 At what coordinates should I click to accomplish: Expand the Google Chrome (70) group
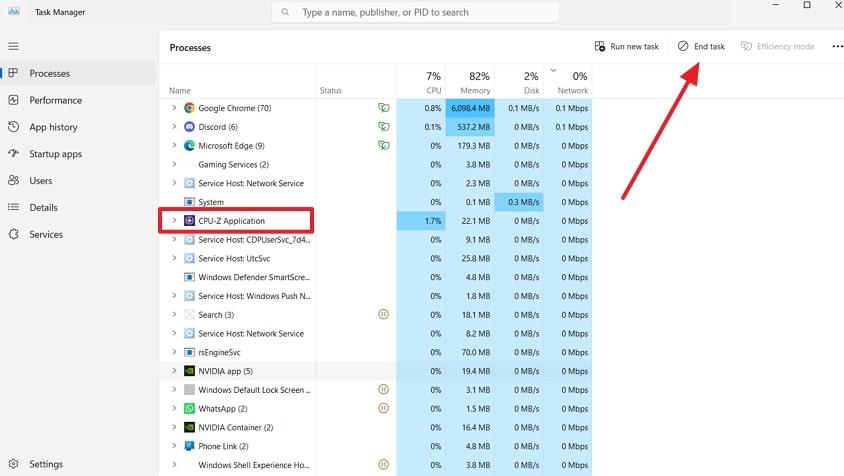point(174,108)
